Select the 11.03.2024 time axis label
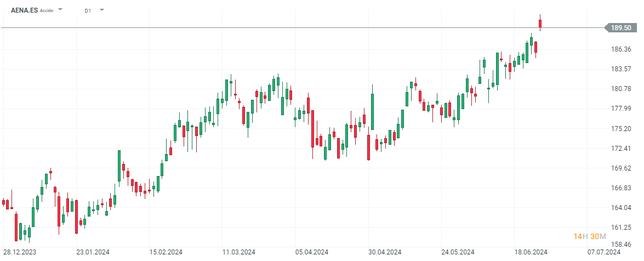The height and width of the screenshot is (261, 644). click(x=239, y=252)
